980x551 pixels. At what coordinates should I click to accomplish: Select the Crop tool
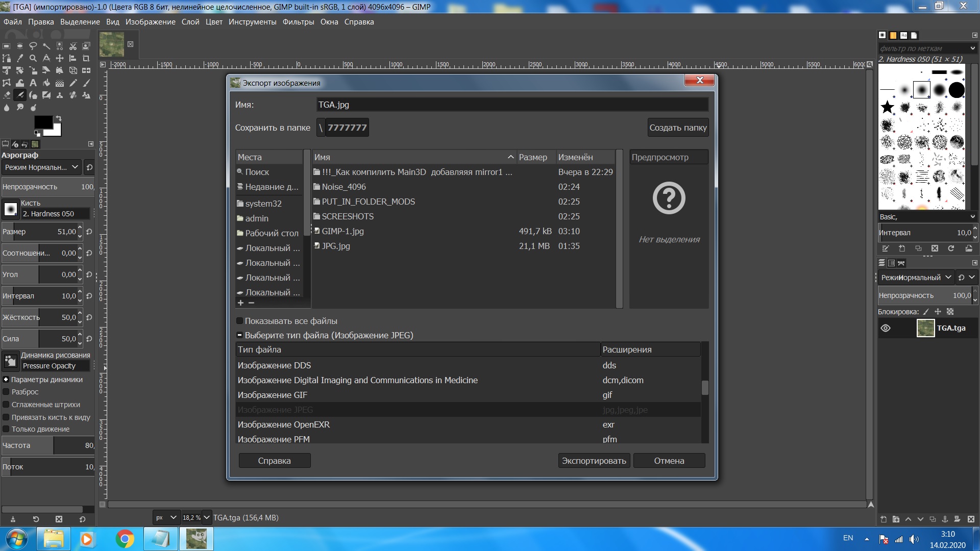[x=86, y=58]
